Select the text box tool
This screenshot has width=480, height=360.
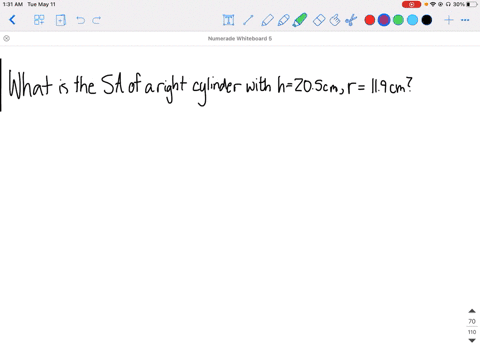tap(228, 20)
